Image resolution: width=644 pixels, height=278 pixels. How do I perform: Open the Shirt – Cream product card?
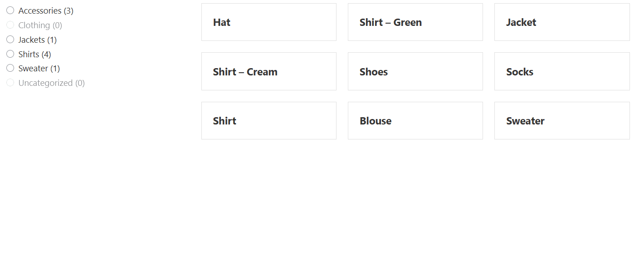268,71
